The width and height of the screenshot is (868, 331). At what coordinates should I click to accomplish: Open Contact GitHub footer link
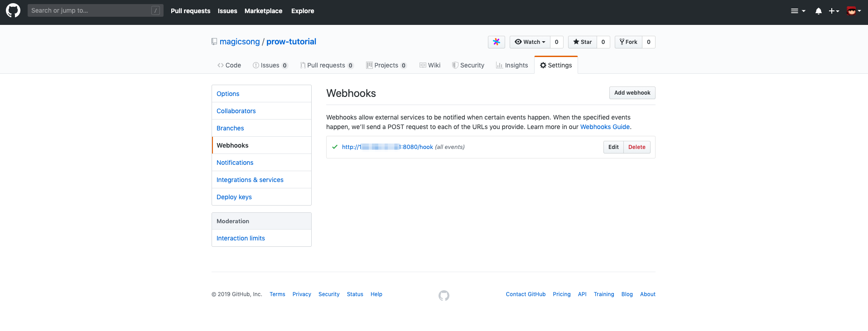click(x=526, y=294)
